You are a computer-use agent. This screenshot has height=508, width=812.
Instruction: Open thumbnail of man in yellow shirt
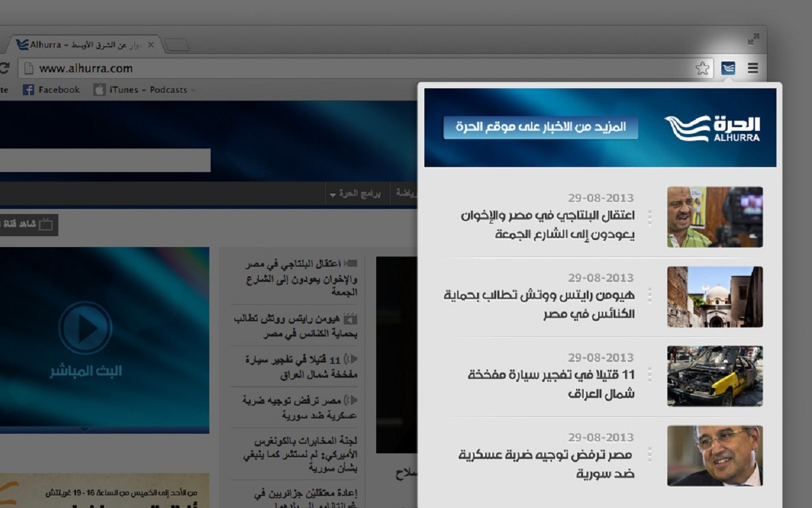pos(715,217)
